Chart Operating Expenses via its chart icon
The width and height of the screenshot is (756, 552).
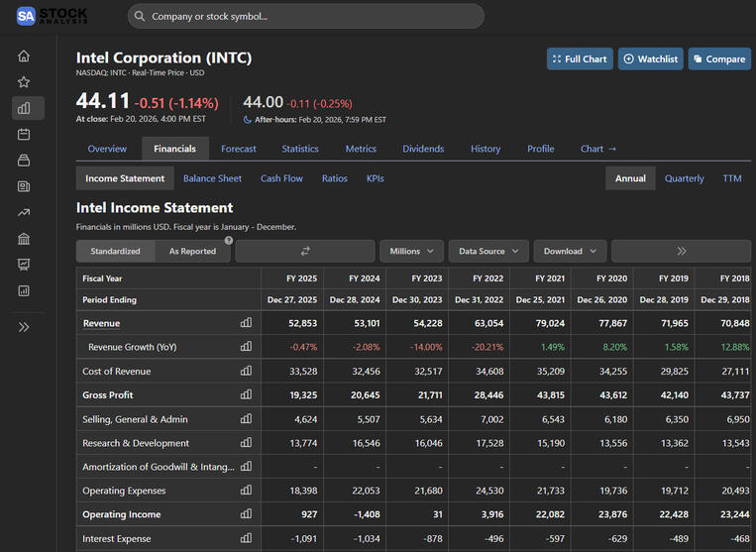(246, 490)
